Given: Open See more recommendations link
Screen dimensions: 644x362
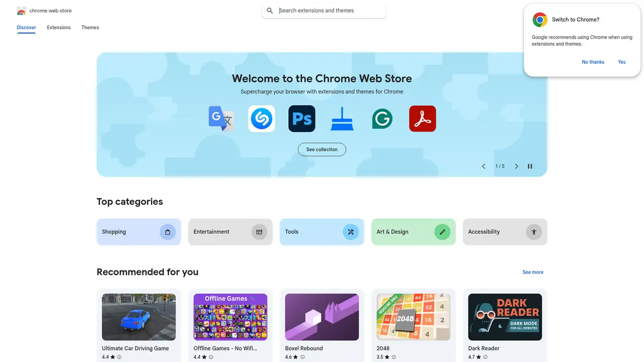Looking at the screenshot, I should (533, 272).
